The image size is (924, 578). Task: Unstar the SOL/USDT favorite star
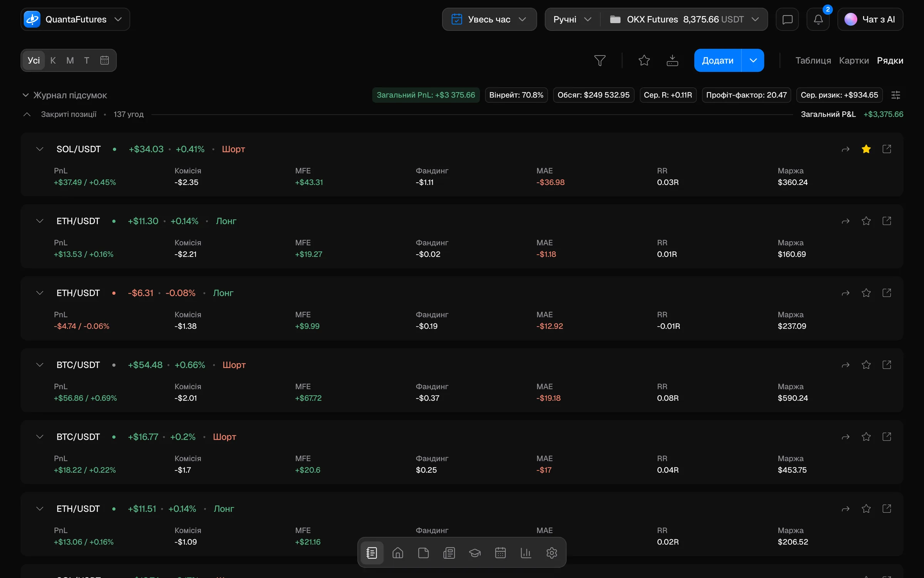[866, 149]
